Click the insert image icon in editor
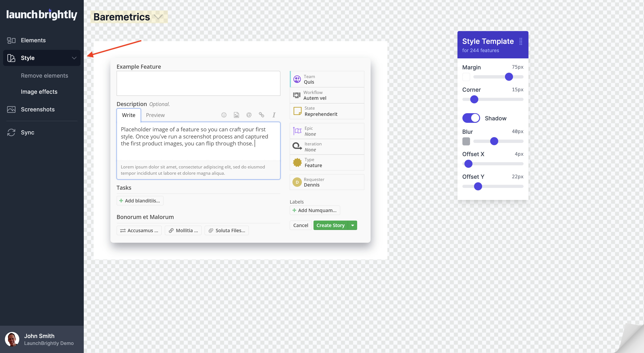Viewport: 644px width, 353px height. pos(236,115)
